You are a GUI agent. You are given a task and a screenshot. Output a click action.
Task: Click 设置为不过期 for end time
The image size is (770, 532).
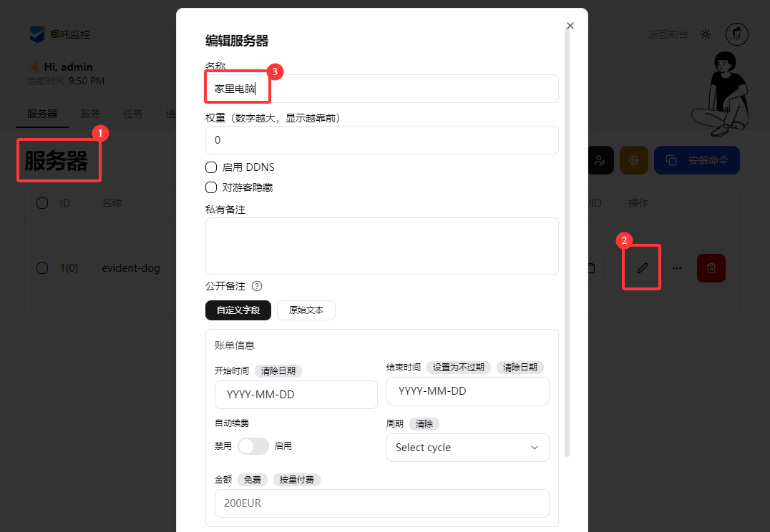[x=459, y=367]
